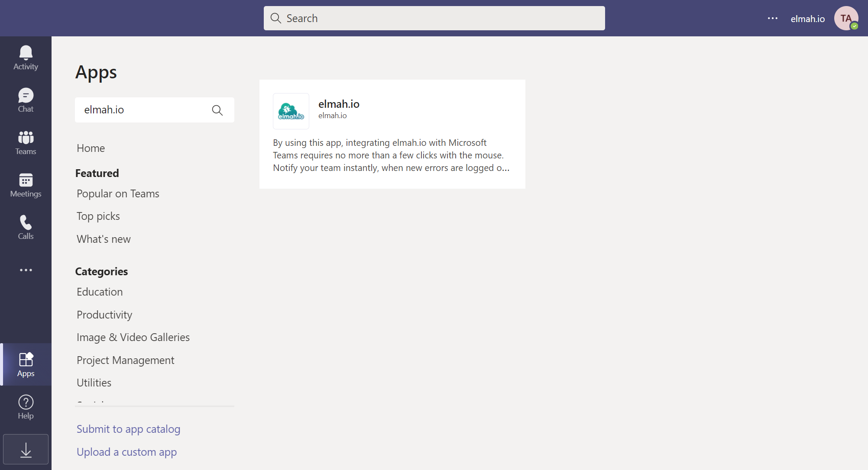
Task: Click the top Search bar
Action: pos(434,18)
